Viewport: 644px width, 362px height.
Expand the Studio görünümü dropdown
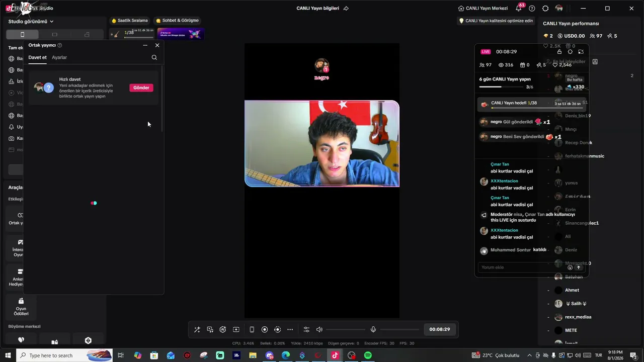pyautogui.click(x=31, y=22)
